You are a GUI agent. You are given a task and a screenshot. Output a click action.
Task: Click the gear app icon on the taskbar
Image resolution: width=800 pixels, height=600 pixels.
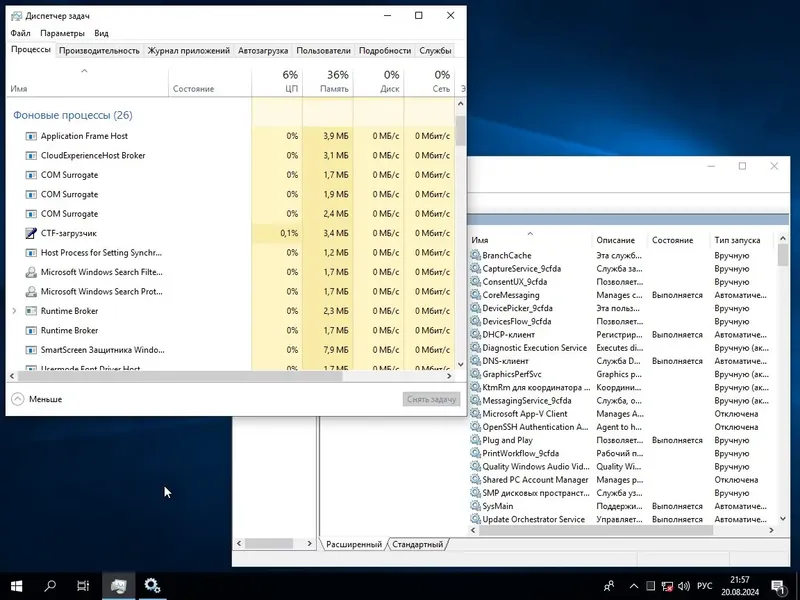click(152, 585)
